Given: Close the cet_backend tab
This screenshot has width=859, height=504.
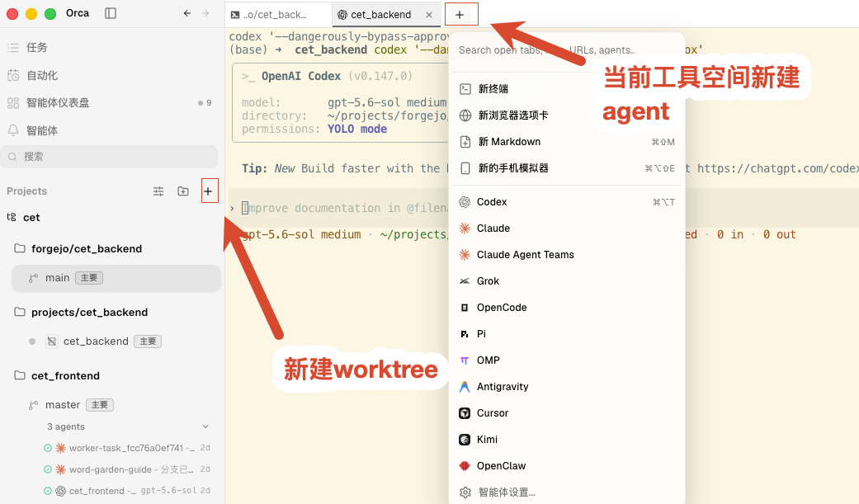Looking at the screenshot, I should click(429, 15).
